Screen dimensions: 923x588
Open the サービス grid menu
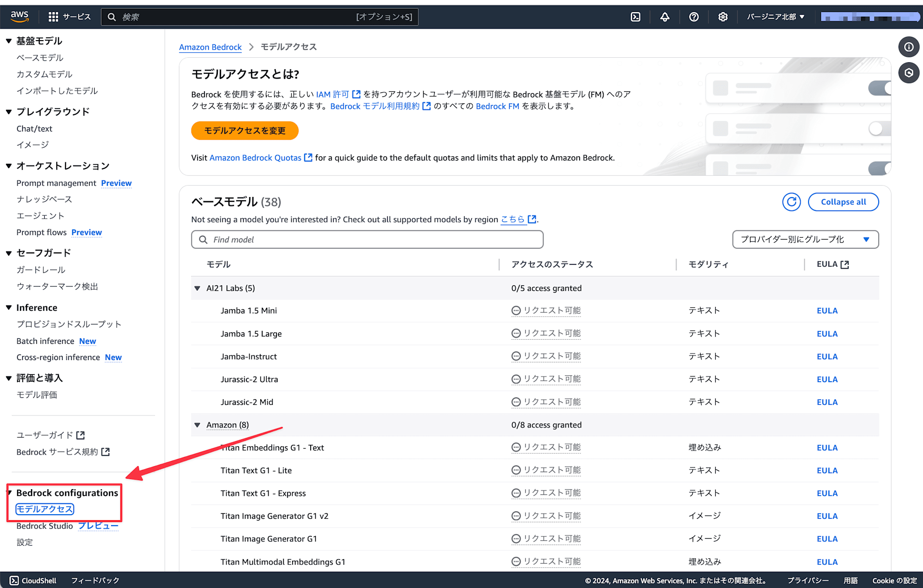(70, 17)
